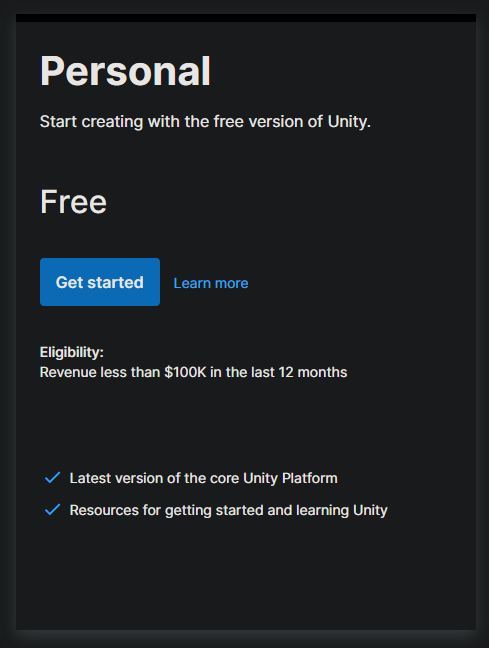Click the Free price label
Viewport: 489px width, 648px height.
[x=73, y=202]
